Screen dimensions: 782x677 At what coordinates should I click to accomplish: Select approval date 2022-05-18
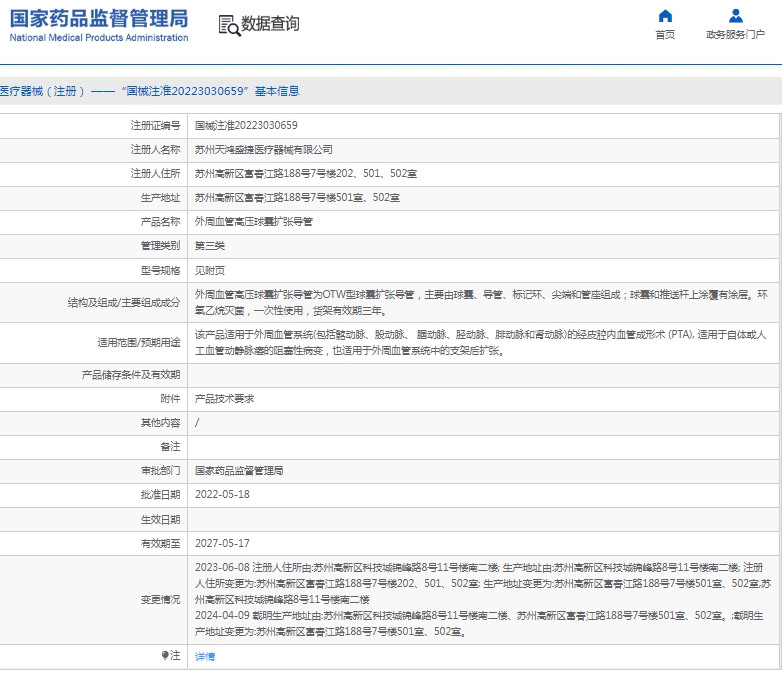pyautogui.click(x=222, y=494)
